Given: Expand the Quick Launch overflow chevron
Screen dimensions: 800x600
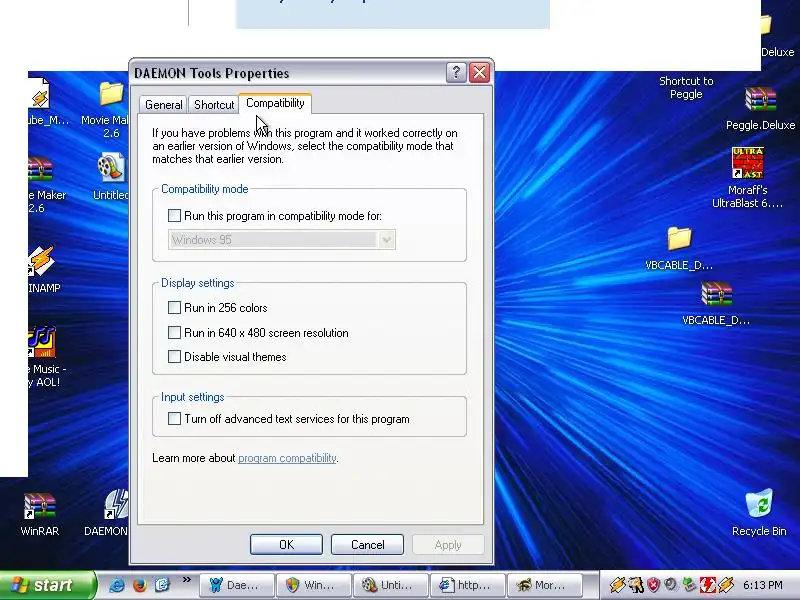Looking at the screenshot, I should [187, 580].
